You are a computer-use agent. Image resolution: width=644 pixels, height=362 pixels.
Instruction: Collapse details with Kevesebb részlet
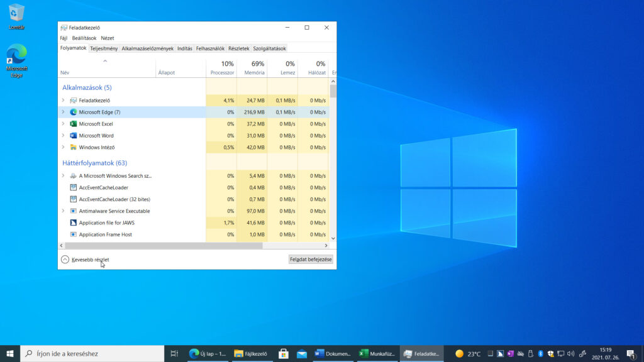[85, 260]
